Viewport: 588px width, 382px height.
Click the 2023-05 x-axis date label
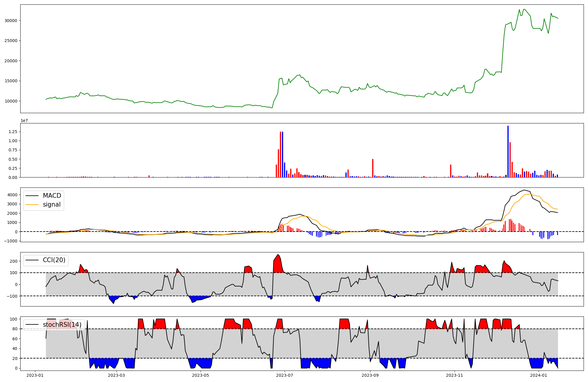201,375
